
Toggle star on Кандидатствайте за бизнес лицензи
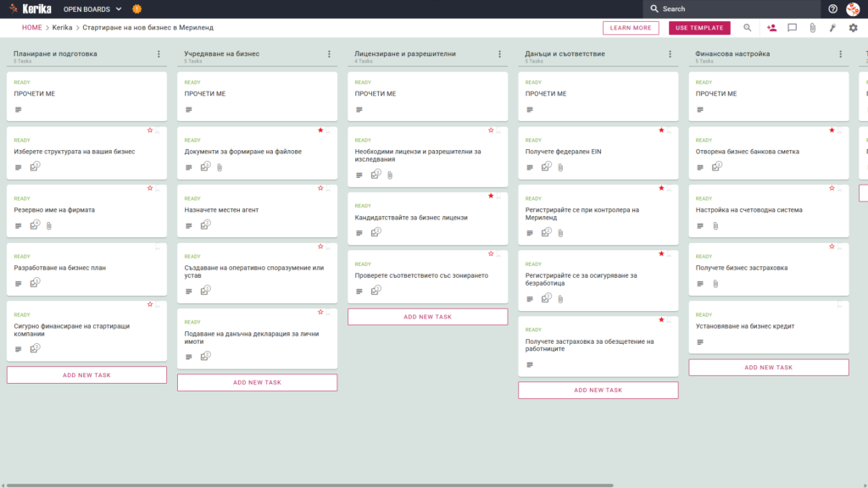pyautogui.click(x=491, y=196)
